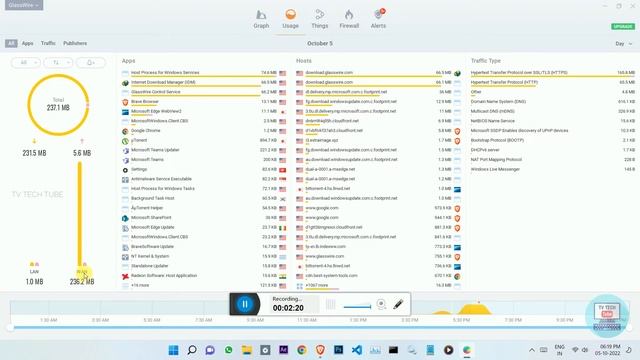
Task: Select the cdn.best-system-tools.com host
Action: point(379,276)
